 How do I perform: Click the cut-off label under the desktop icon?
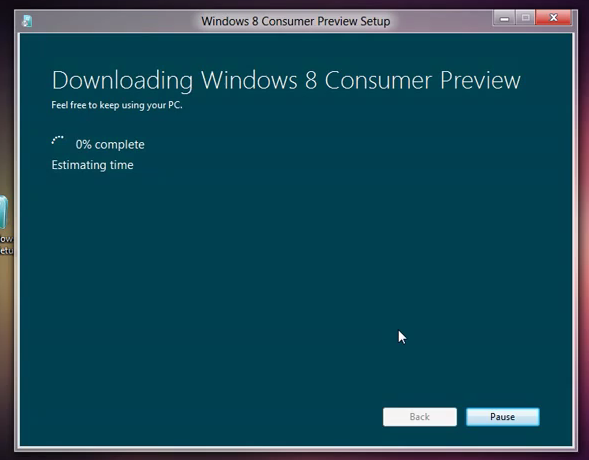(6, 244)
